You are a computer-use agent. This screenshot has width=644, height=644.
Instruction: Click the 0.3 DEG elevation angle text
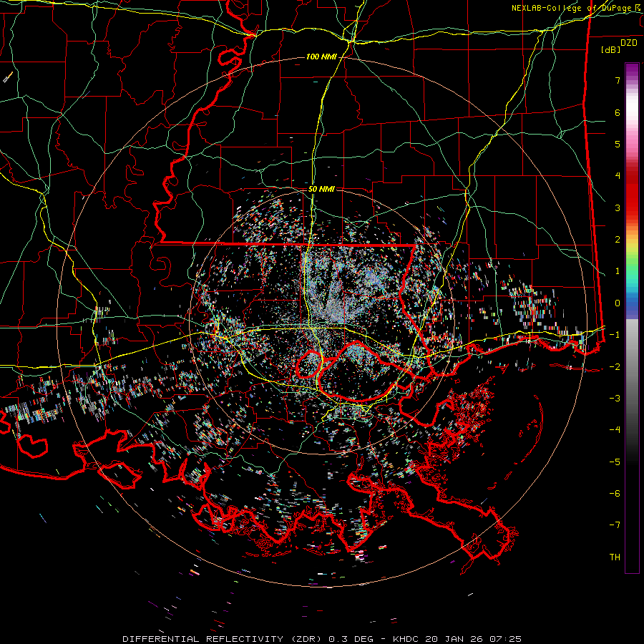[x=351, y=639]
